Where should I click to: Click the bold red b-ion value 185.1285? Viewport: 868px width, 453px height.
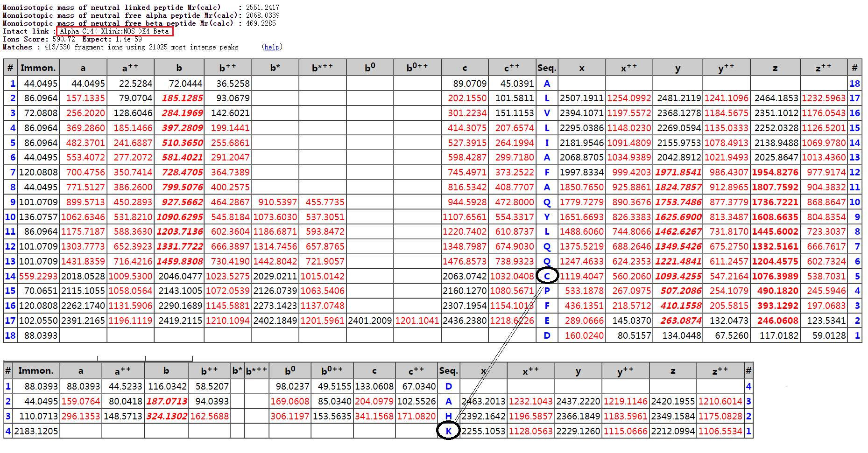click(182, 98)
